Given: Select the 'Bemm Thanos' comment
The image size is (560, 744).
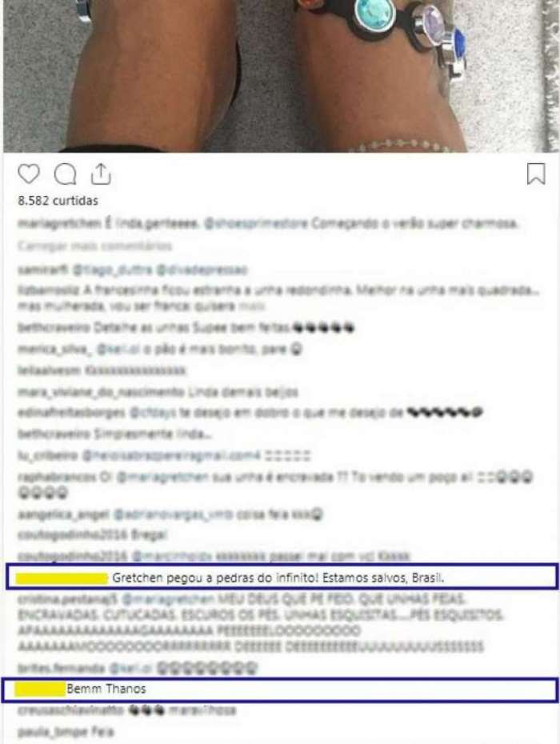Looking at the screenshot, I should (280, 690).
